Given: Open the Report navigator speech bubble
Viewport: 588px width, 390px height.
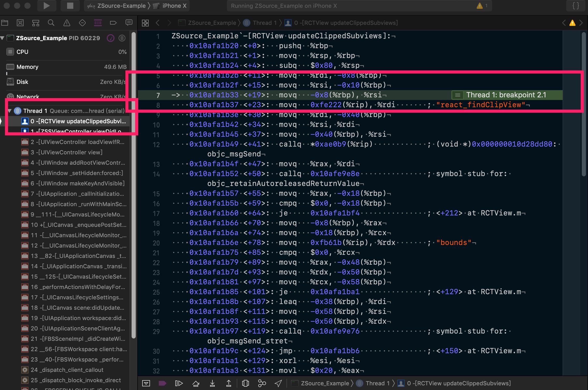Looking at the screenshot, I should pos(129,23).
